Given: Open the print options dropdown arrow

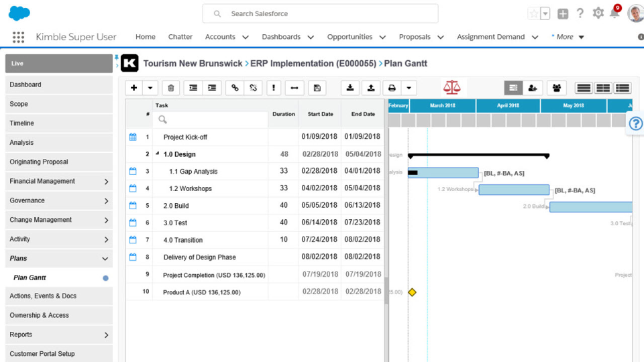Looking at the screenshot, I should (409, 88).
